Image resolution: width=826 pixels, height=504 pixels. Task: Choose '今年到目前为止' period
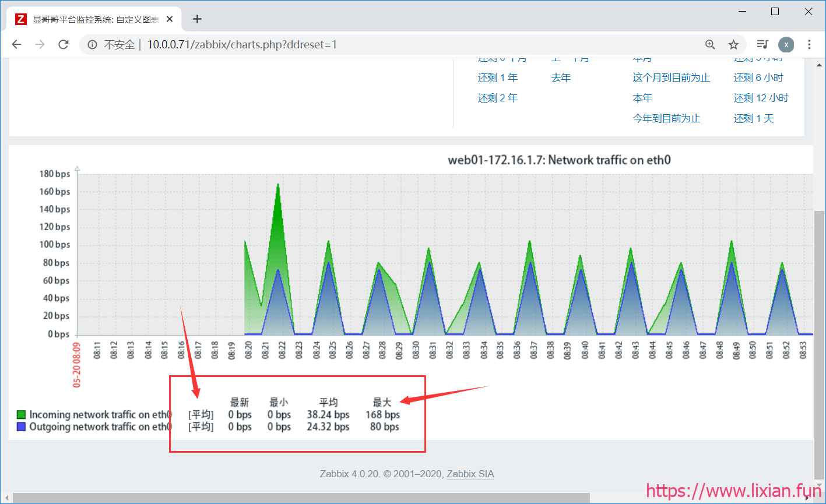click(x=667, y=118)
